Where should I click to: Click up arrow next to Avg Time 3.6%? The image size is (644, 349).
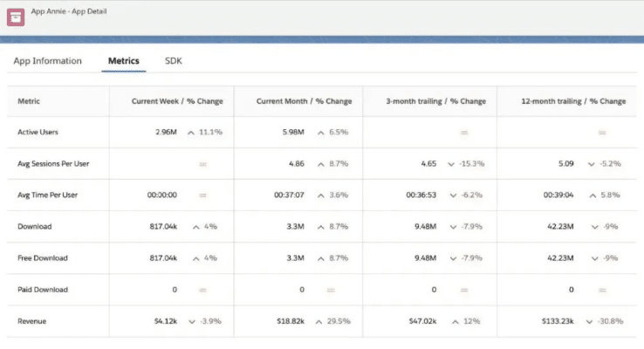(x=320, y=195)
